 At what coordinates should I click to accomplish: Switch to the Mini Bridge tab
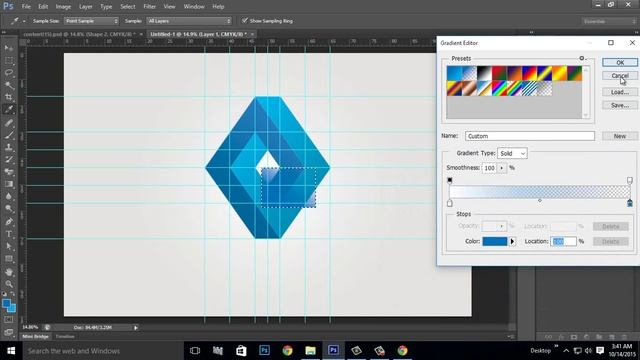pos(36,336)
